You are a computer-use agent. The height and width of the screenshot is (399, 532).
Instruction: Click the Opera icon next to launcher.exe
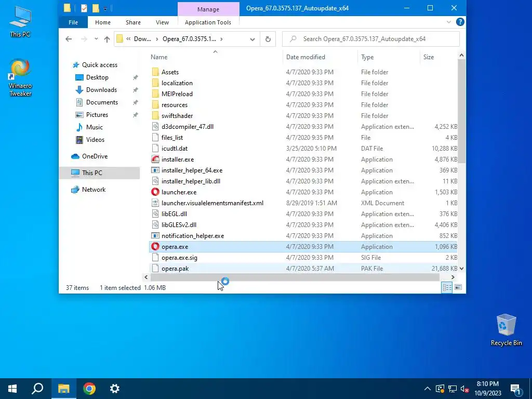click(155, 192)
